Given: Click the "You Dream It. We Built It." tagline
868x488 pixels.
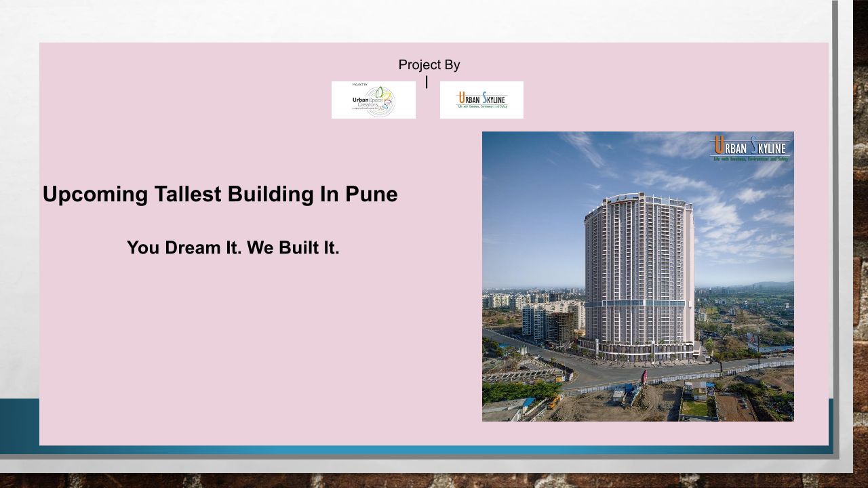Looking at the screenshot, I should 233,248.
